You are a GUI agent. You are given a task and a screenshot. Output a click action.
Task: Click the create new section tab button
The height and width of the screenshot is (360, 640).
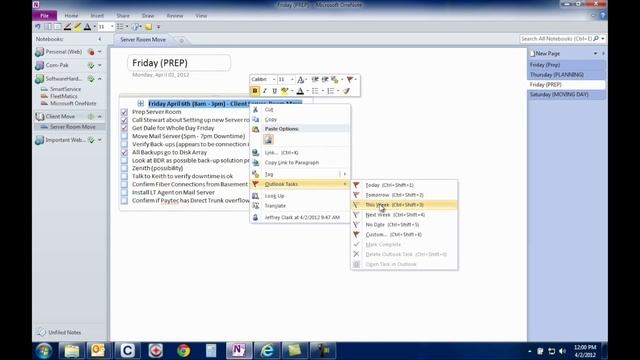182,40
